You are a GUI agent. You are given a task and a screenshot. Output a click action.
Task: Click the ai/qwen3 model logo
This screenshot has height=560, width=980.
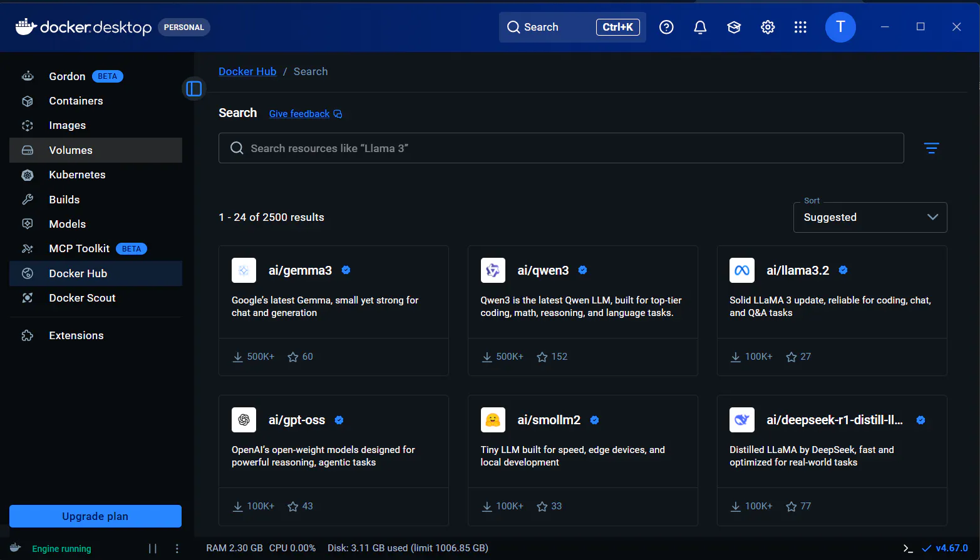(493, 270)
